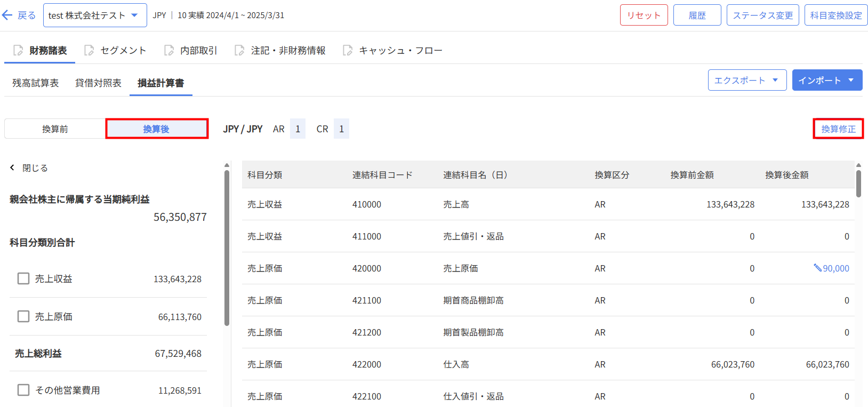
Task: Collapse the side panel with 閉じる chevron
Action: tap(13, 168)
